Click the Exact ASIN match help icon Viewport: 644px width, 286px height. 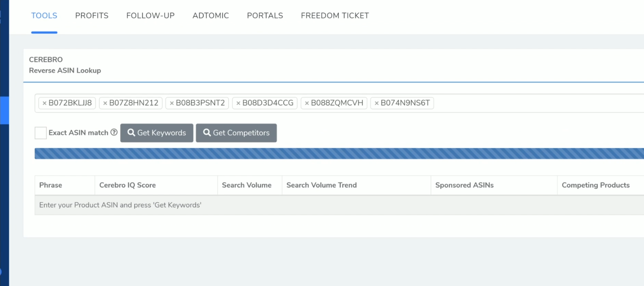114,132
